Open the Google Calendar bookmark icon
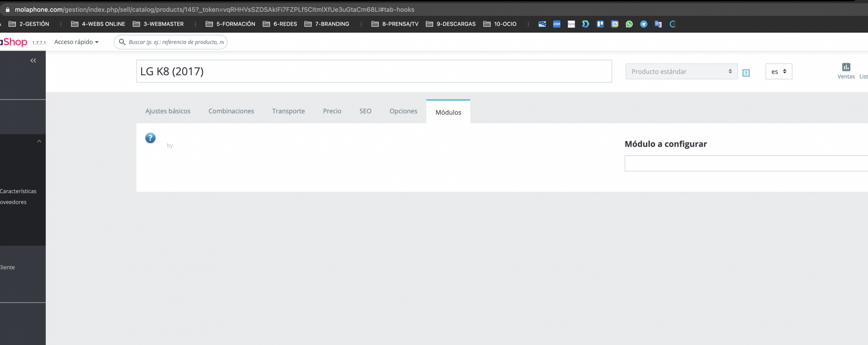This screenshot has width=868, height=345. tap(614, 24)
